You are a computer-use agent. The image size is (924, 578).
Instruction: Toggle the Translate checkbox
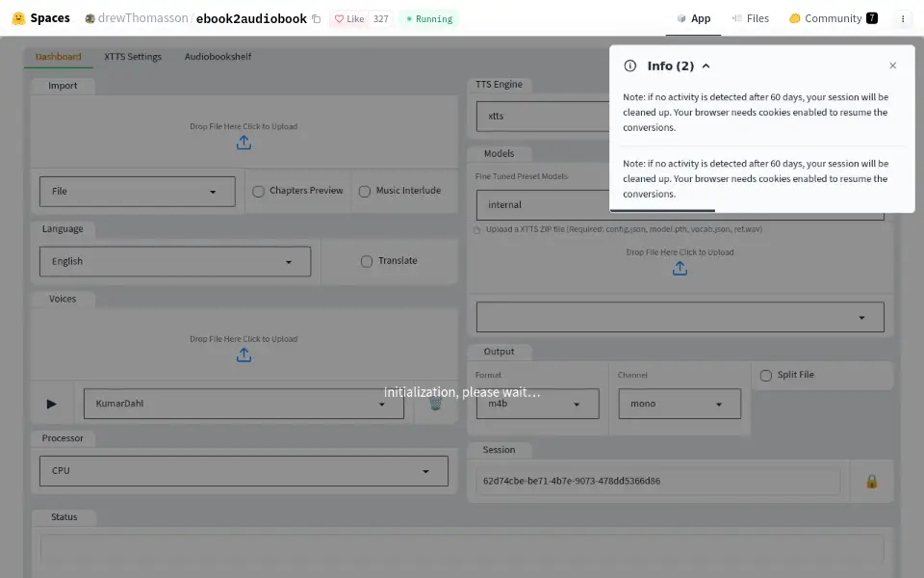click(x=367, y=261)
